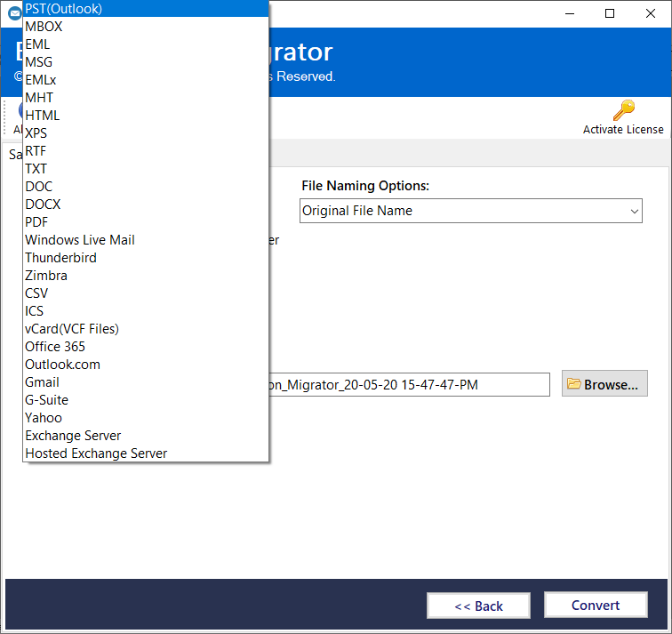Viewport: 672px width, 634px height.
Task: Select Thunderbird from the list
Action: pos(146,258)
